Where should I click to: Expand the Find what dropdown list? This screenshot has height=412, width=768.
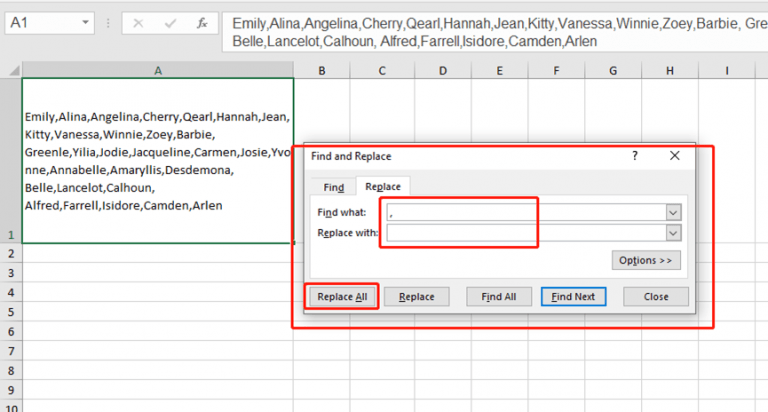point(673,212)
